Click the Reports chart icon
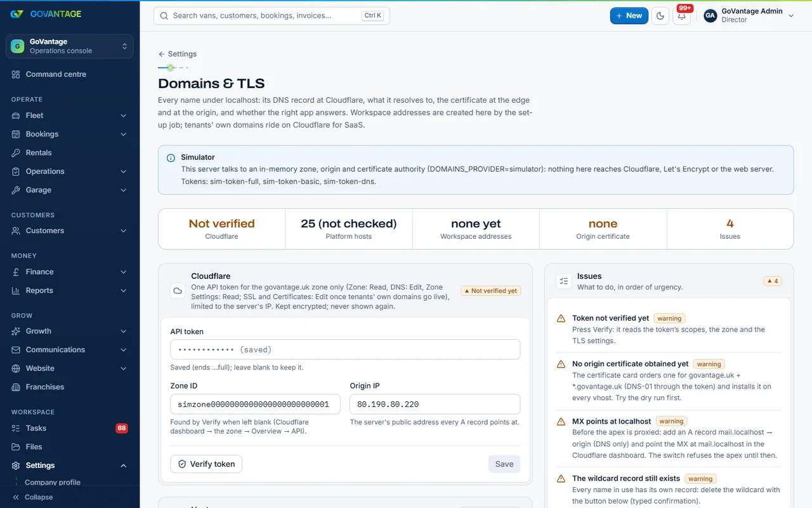The height and width of the screenshot is (508, 812). [16, 290]
